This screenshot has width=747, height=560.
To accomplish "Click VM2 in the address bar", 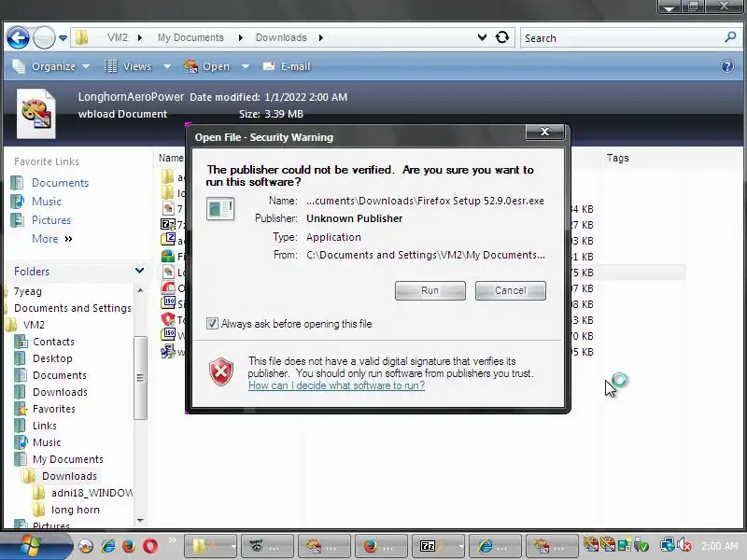I will [x=118, y=37].
